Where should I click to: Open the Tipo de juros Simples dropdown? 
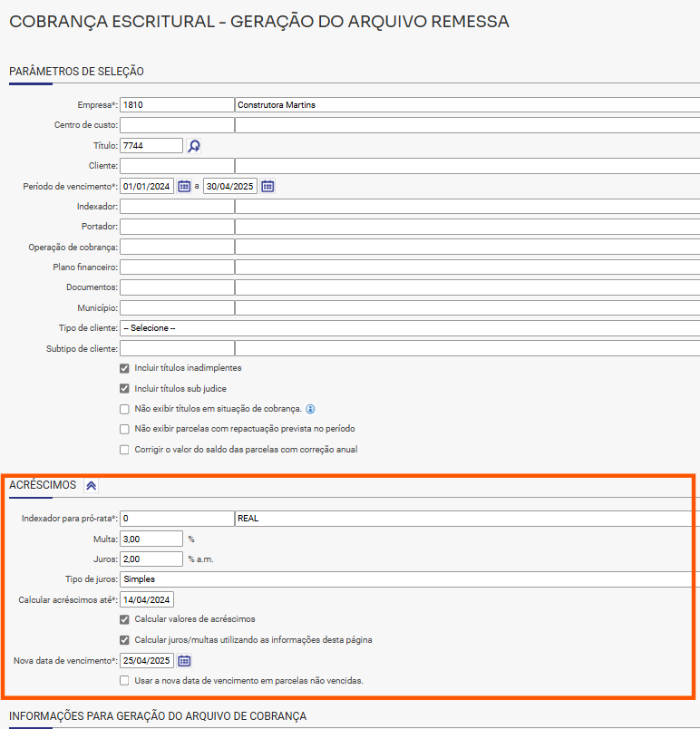(410, 579)
